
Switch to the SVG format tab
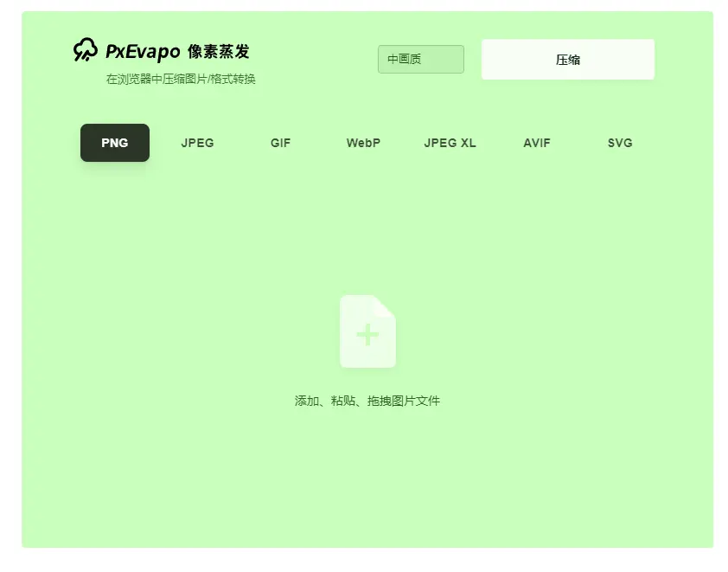(x=619, y=143)
